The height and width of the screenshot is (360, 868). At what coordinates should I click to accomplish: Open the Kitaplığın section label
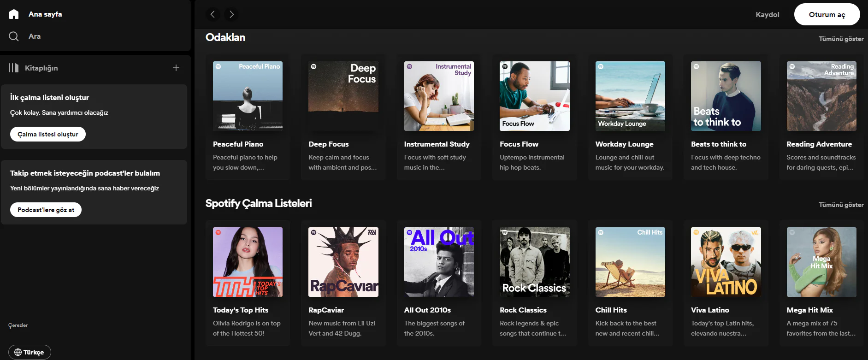[41, 68]
